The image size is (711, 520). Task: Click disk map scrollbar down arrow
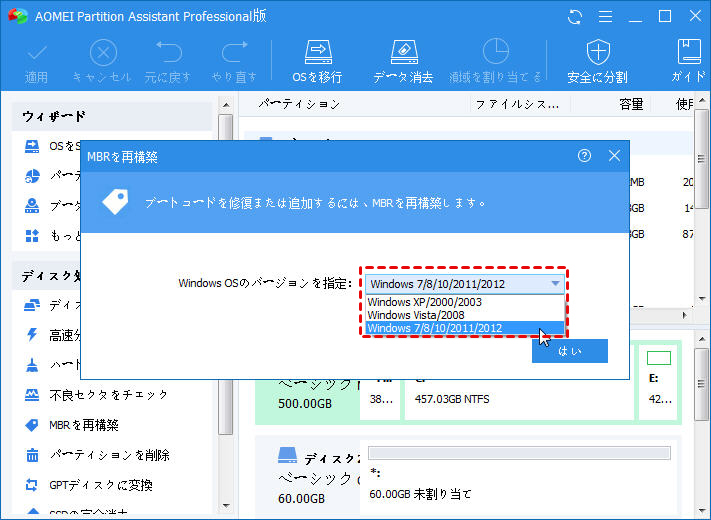click(x=701, y=512)
